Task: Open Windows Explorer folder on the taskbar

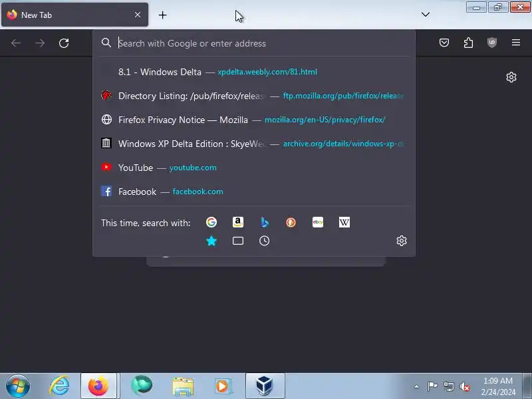Action: click(182, 386)
